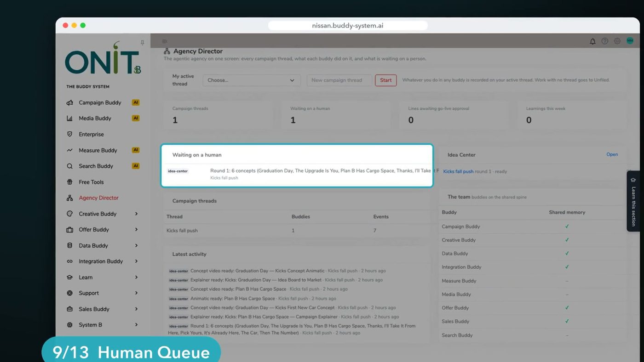Select Offer Buddy row in The team table
Image resolution: width=644 pixels, height=362 pixels.
532,308
